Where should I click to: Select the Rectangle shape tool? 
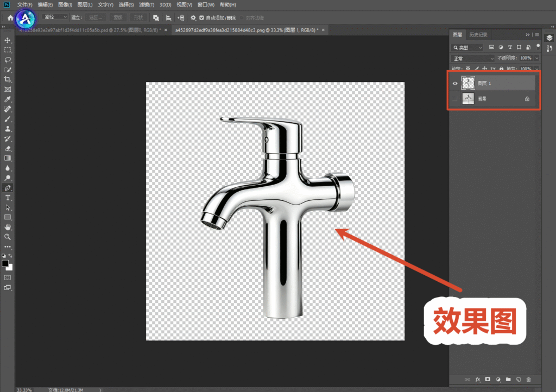(8, 217)
